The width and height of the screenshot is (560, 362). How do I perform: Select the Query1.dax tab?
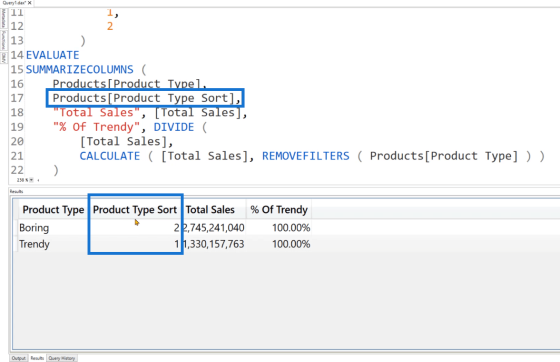[14, 2]
